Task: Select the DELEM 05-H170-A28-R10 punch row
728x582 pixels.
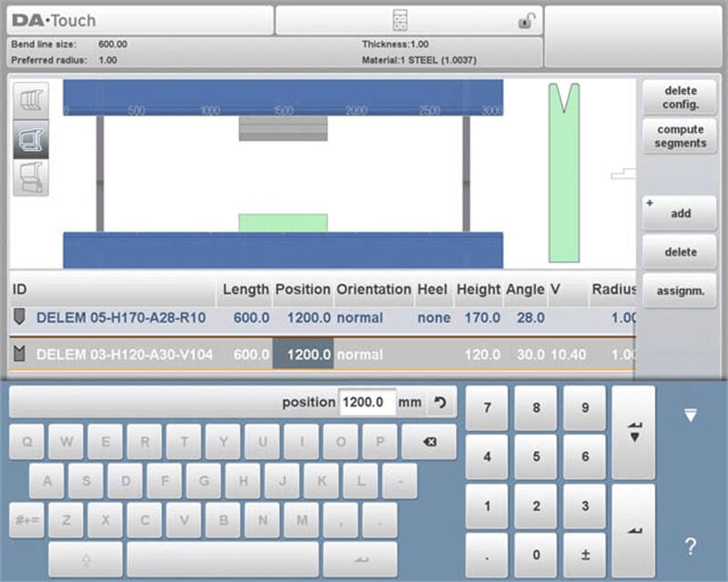Action: 121,318
